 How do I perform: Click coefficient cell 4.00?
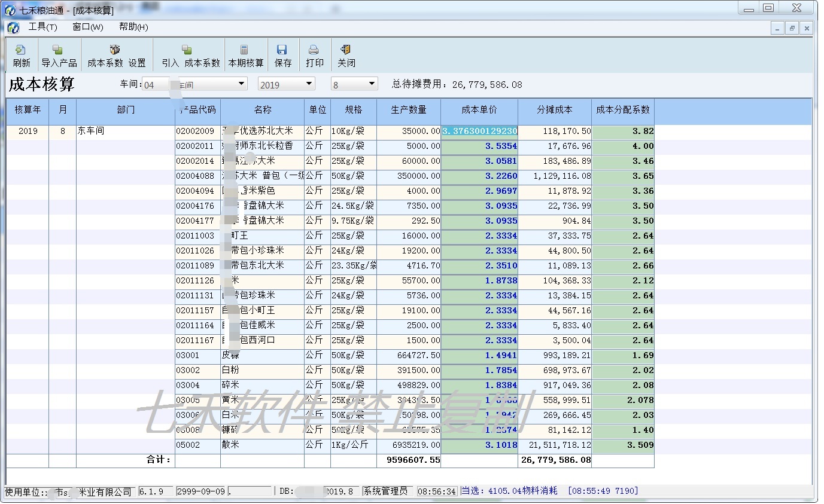click(623, 146)
